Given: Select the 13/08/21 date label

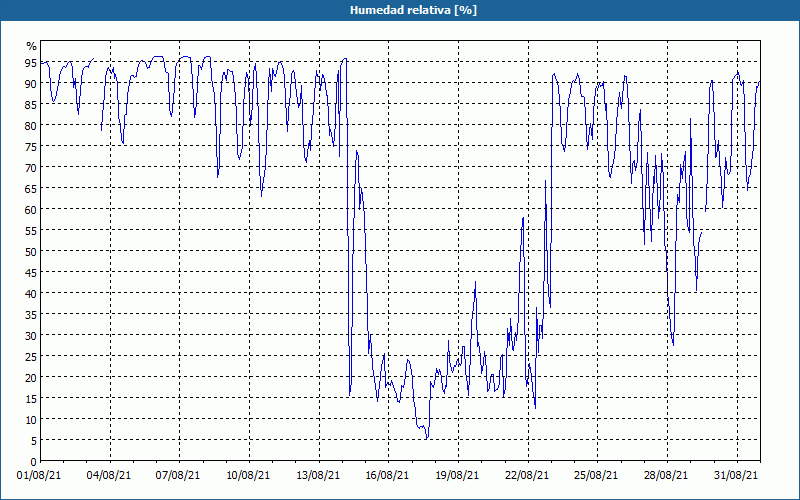Looking at the screenshot, I should (318, 476).
